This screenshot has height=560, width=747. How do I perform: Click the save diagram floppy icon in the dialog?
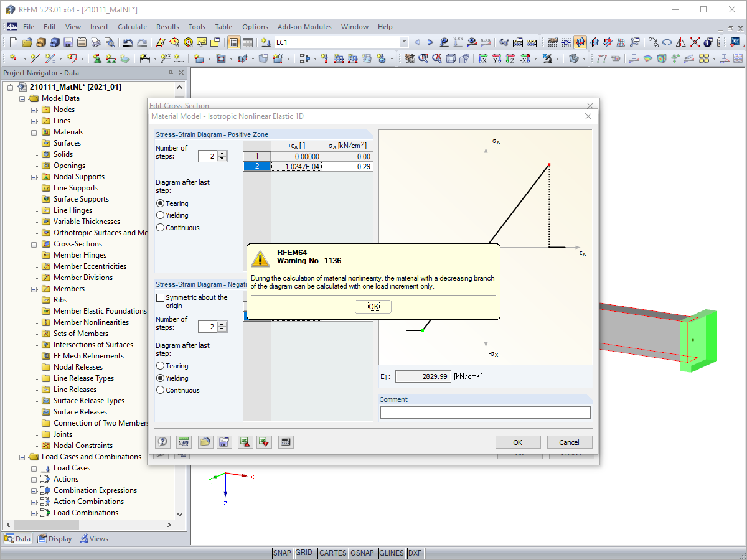coord(224,442)
